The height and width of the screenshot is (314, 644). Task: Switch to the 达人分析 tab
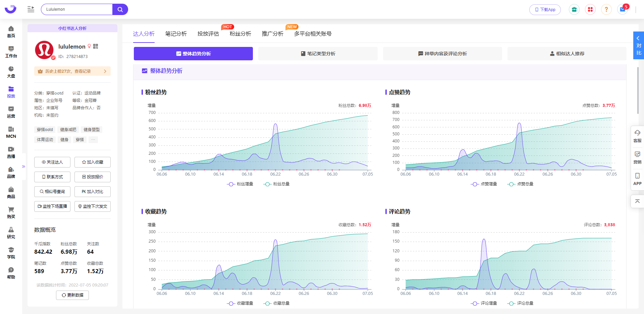(x=144, y=34)
